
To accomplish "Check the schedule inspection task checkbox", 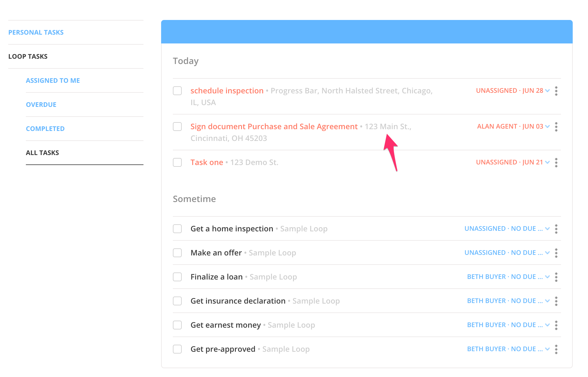I will tap(177, 91).
